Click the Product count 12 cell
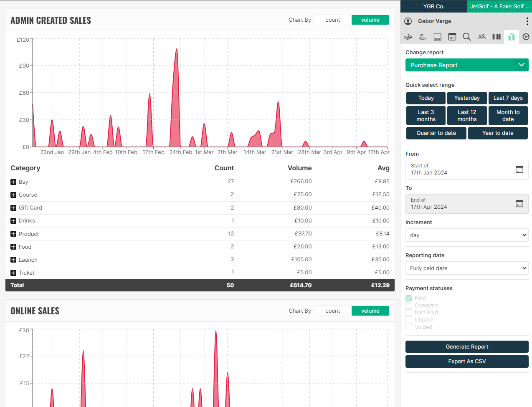532x407 pixels. [231, 234]
